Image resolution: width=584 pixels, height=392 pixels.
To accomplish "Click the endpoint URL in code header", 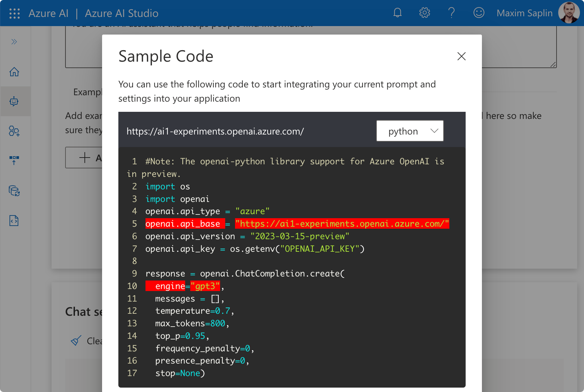I will pyautogui.click(x=215, y=131).
